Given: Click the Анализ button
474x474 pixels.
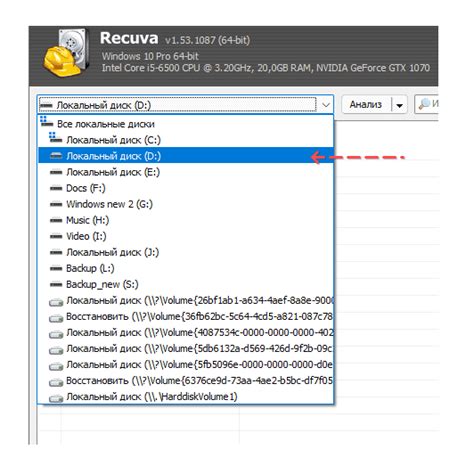Looking at the screenshot, I should point(366,105).
